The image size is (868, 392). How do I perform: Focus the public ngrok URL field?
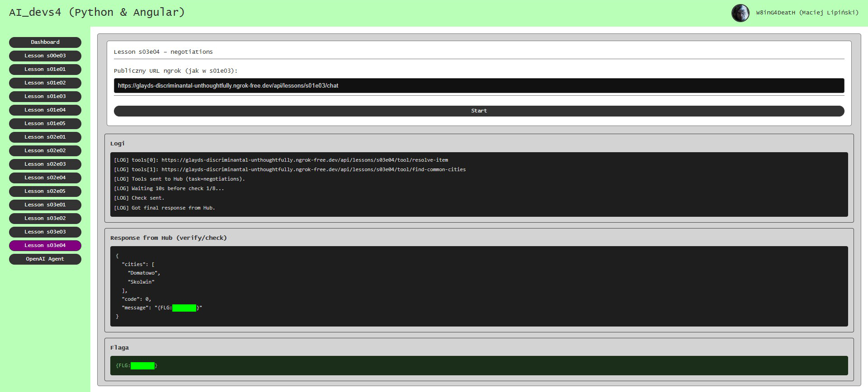pyautogui.click(x=479, y=85)
